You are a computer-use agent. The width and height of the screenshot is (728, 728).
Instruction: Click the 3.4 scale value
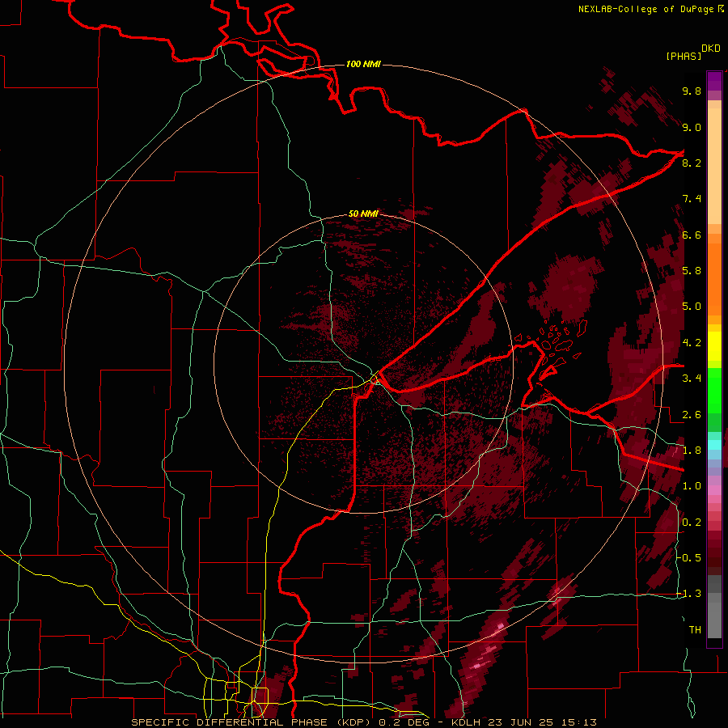click(x=692, y=379)
